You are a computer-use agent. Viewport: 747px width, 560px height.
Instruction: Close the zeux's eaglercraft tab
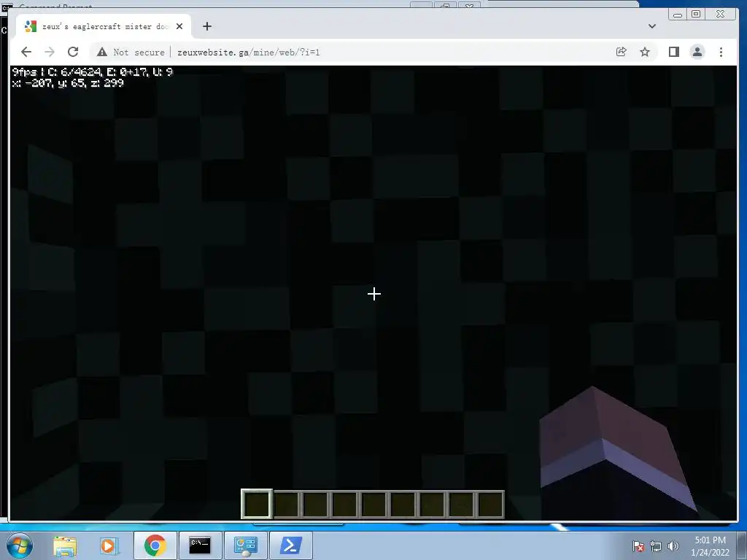[x=179, y=26]
